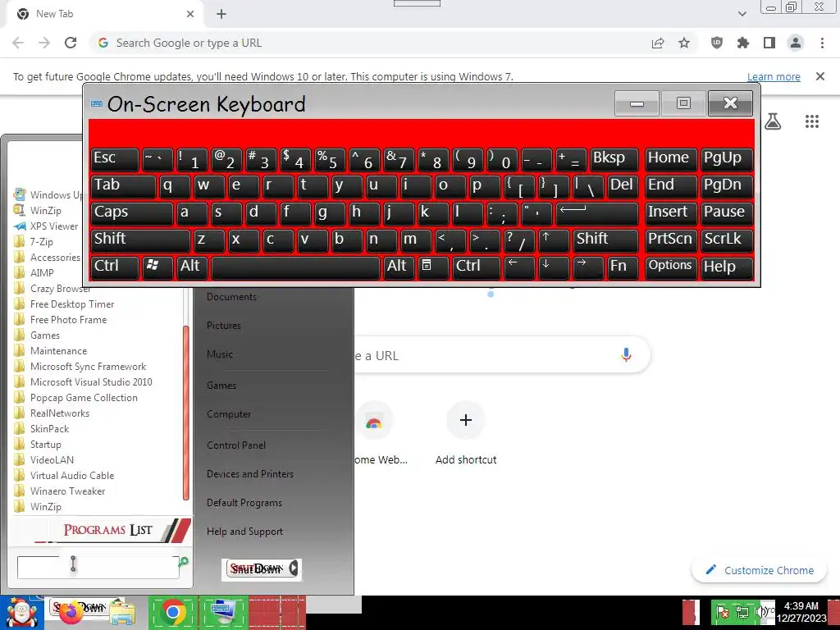Dismiss the Windows 7 update notice
The height and width of the screenshot is (630, 840).
pyautogui.click(x=820, y=76)
